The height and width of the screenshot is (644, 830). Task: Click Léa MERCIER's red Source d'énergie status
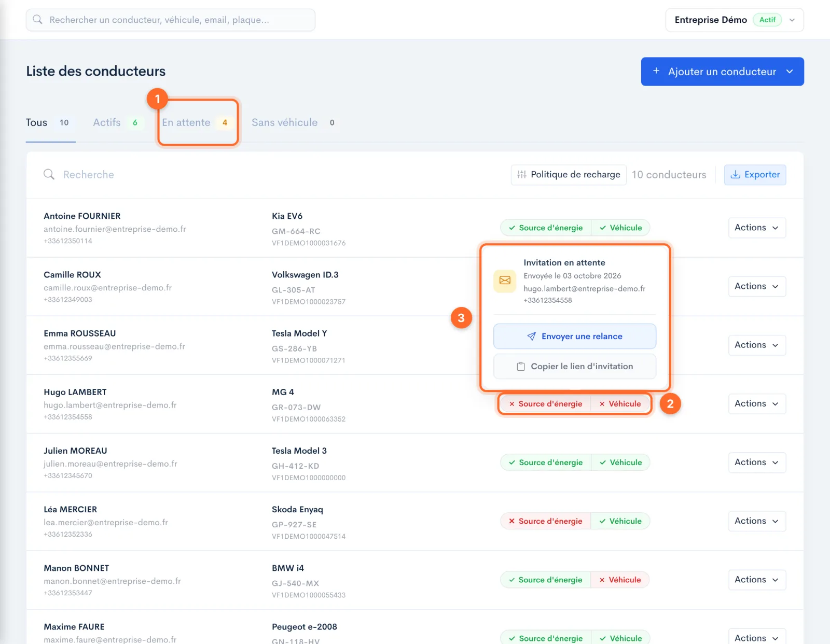click(545, 521)
